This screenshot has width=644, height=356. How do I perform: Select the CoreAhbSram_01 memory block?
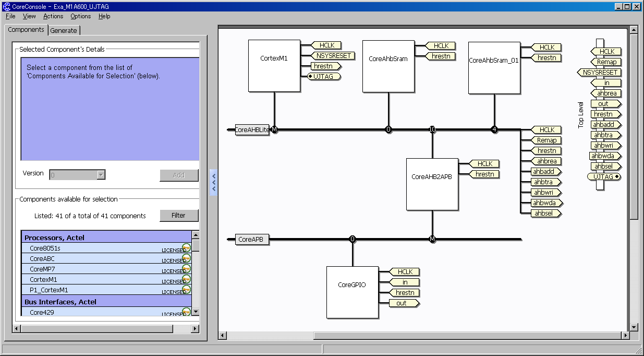(x=494, y=68)
